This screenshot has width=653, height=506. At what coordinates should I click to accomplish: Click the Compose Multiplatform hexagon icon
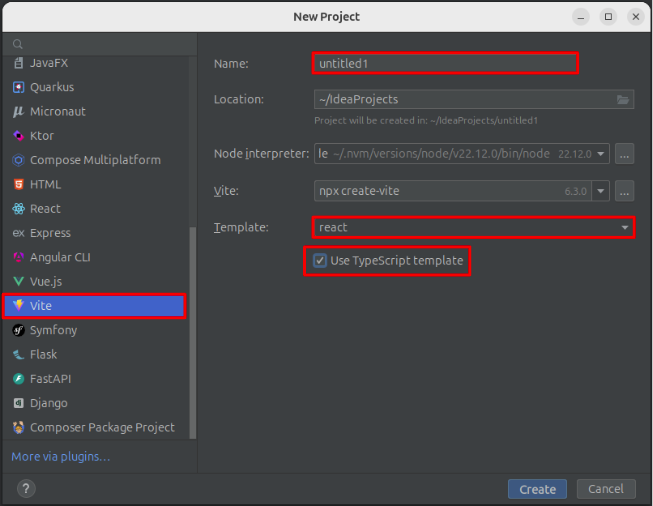18,160
